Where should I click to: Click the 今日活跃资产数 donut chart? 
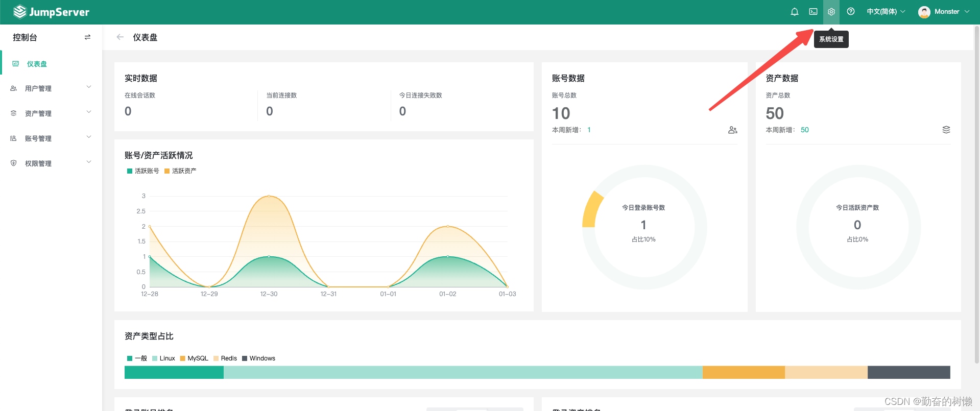[858, 227]
